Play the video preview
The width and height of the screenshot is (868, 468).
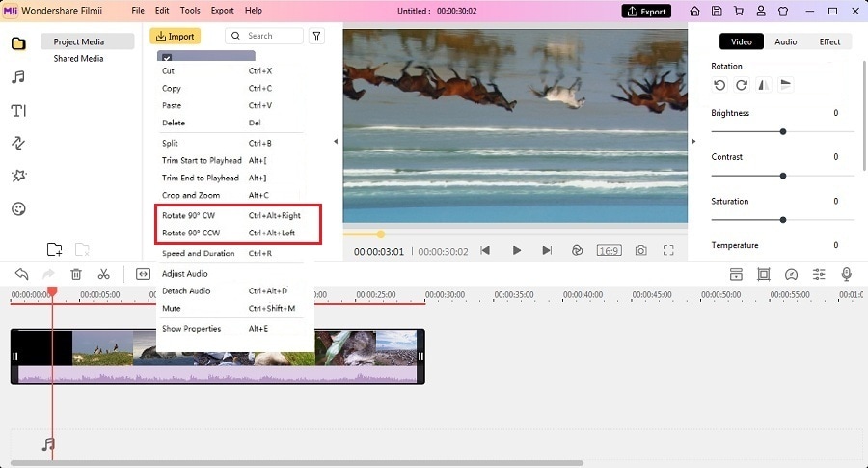click(517, 250)
